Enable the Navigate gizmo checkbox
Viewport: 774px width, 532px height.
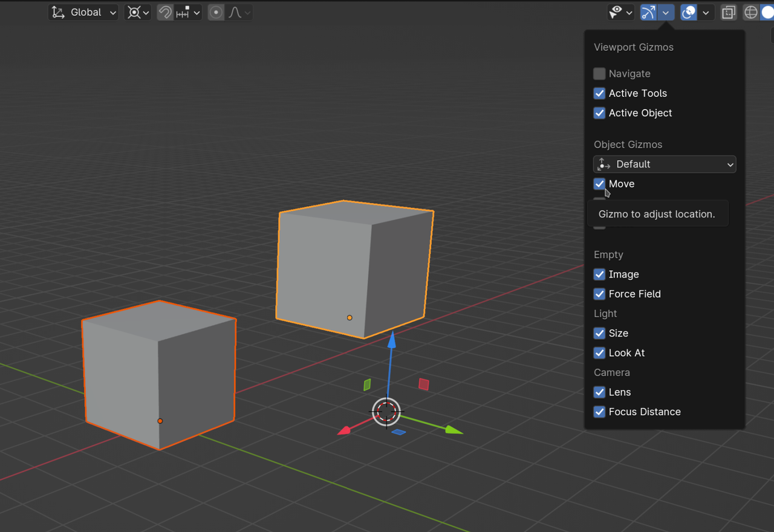tap(599, 74)
